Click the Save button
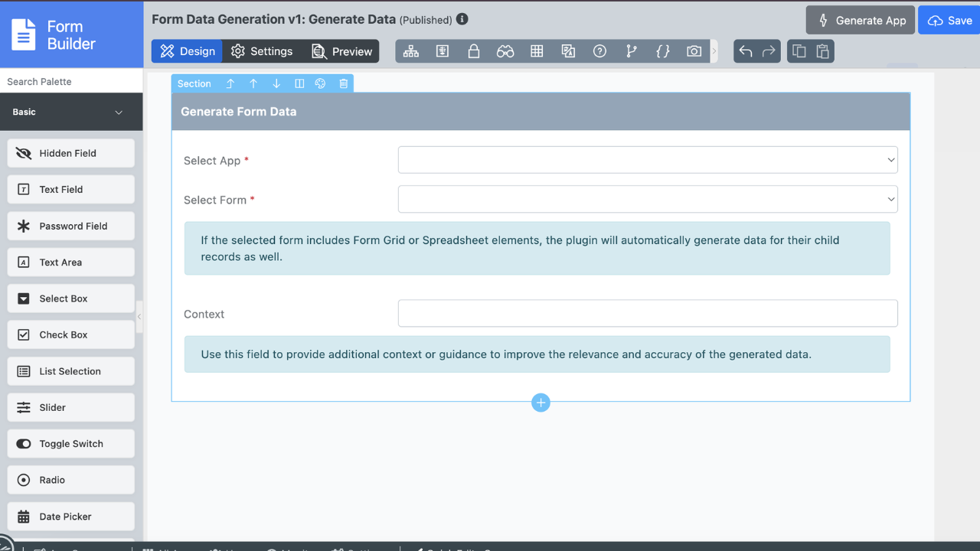The image size is (980, 551). [949, 21]
